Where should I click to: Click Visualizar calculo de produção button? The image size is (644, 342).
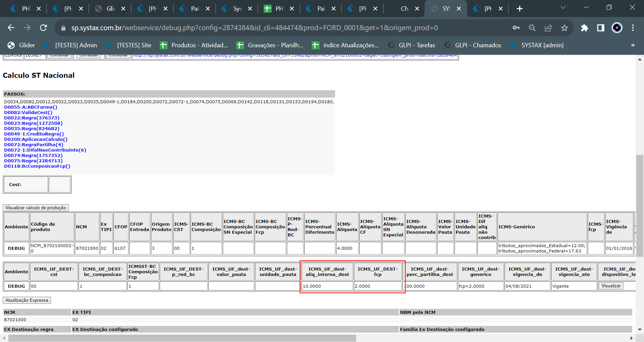point(36,208)
